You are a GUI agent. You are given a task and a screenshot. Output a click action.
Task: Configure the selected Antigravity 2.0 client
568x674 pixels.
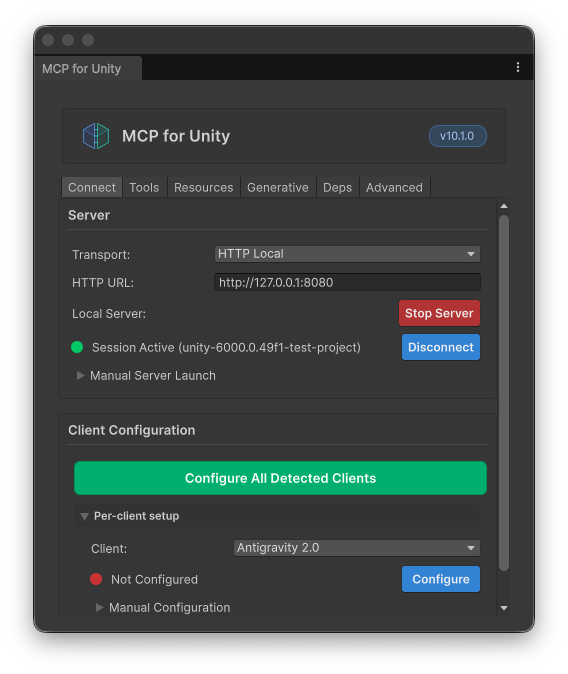pos(441,579)
